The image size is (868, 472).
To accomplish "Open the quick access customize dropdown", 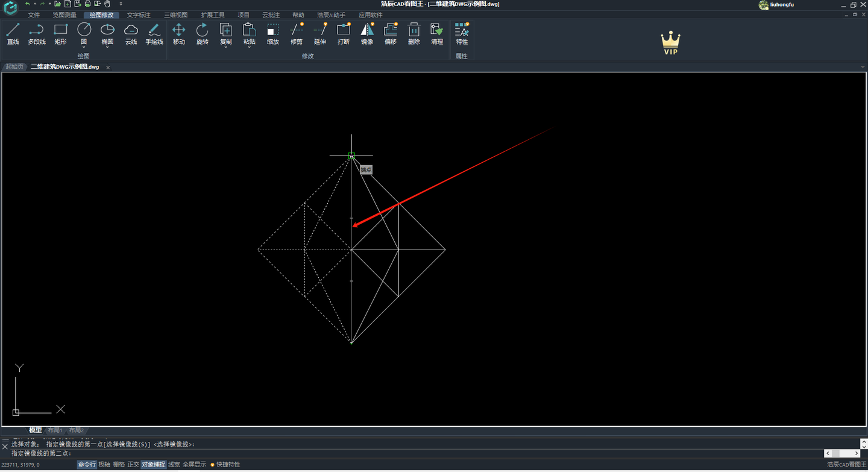I will [x=121, y=4].
